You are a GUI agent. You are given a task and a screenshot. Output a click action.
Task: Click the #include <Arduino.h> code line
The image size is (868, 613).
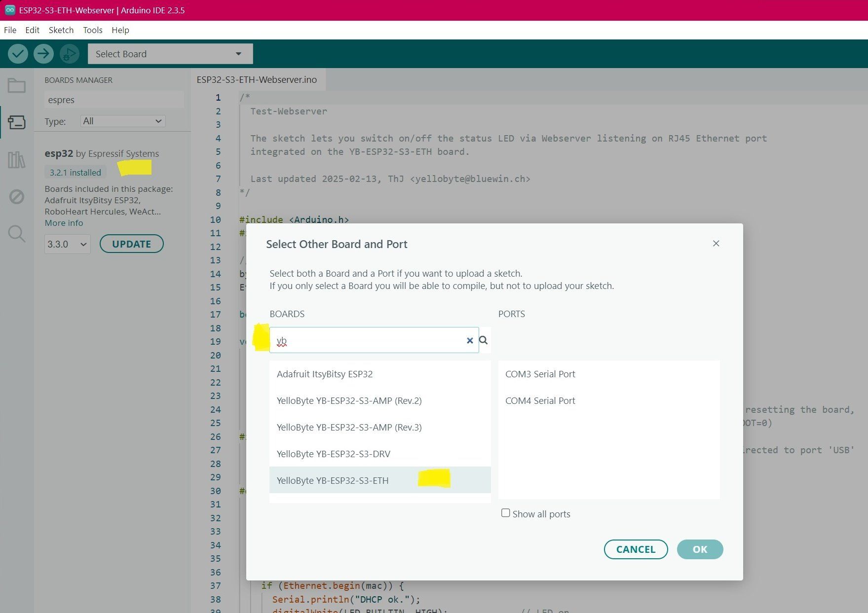pyautogui.click(x=294, y=219)
